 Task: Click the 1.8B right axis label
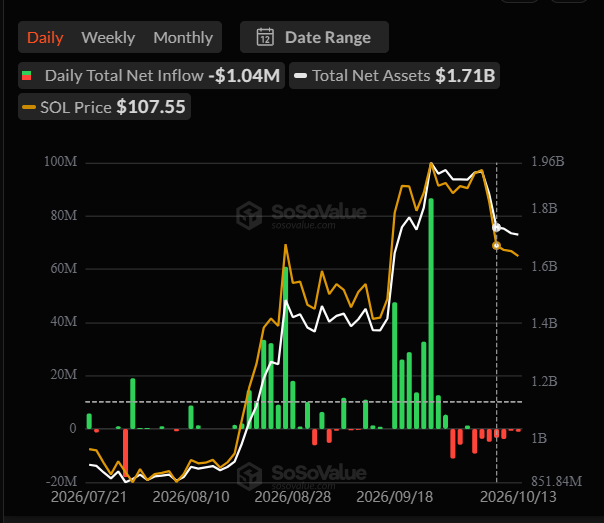click(544, 208)
